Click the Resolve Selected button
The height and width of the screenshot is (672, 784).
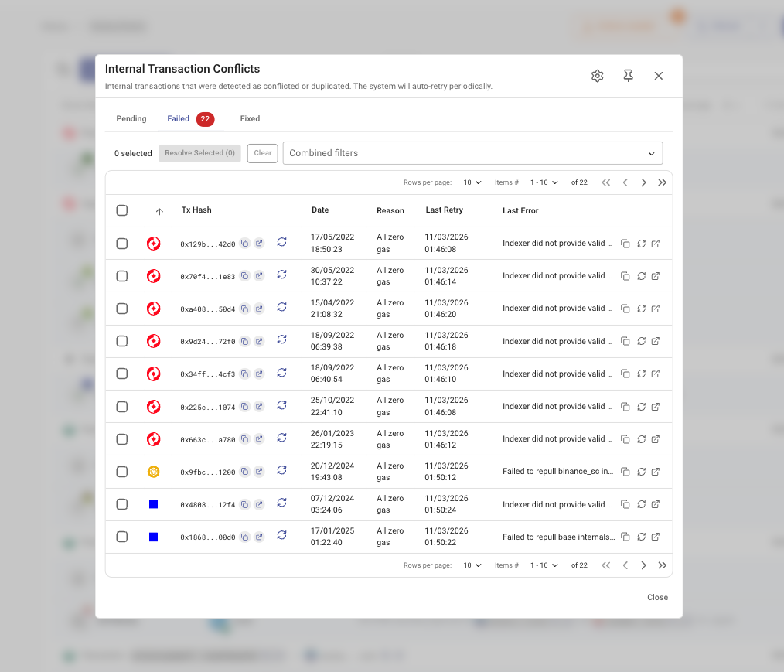pyautogui.click(x=199, y=153)
